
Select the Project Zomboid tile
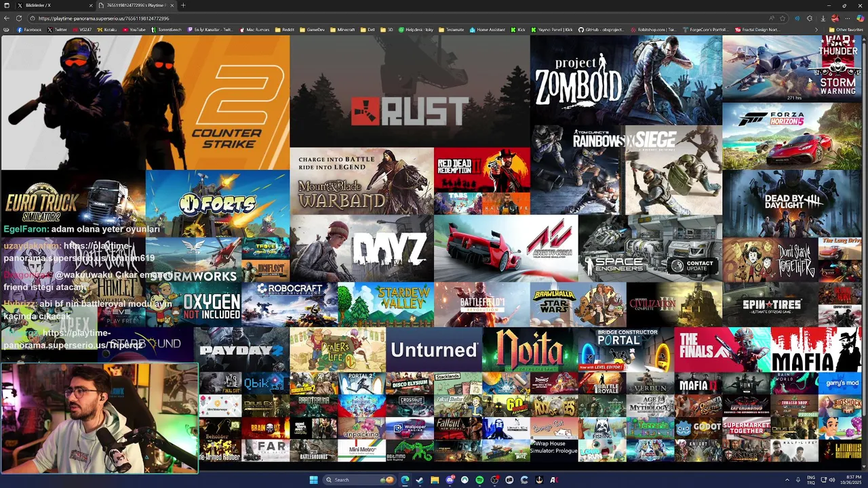click(626, 80)
